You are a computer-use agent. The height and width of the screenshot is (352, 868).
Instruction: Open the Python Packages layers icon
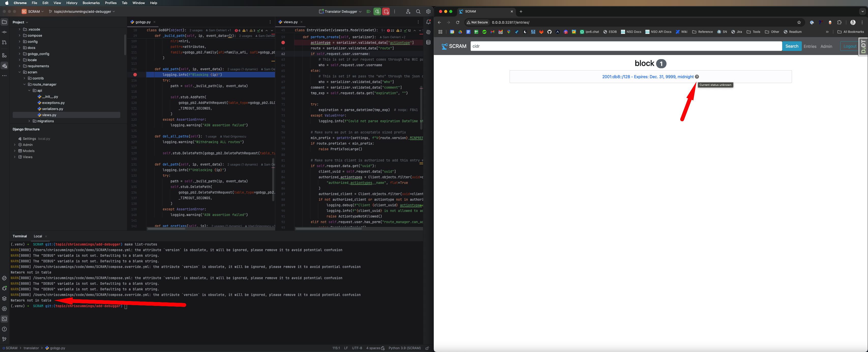[4, 298]
